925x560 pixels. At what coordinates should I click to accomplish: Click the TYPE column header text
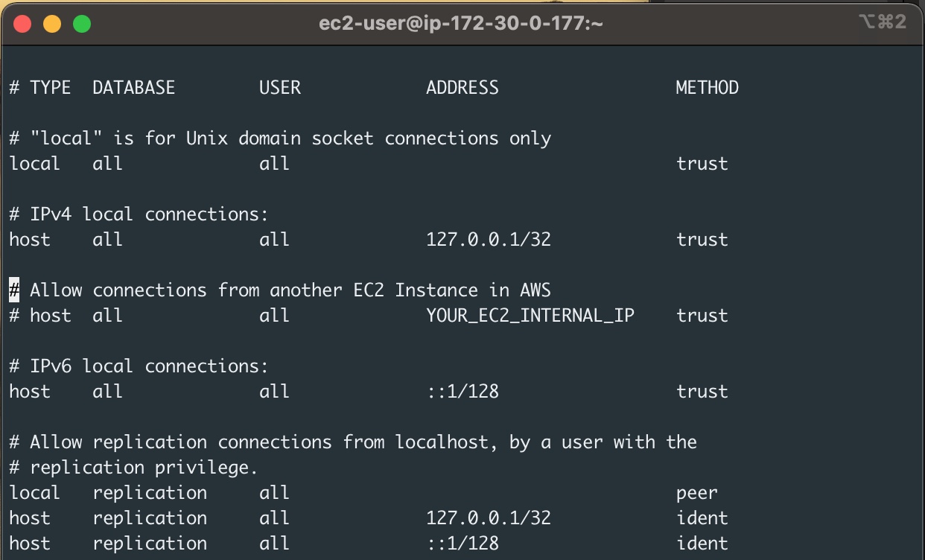[x=50, y=88]
